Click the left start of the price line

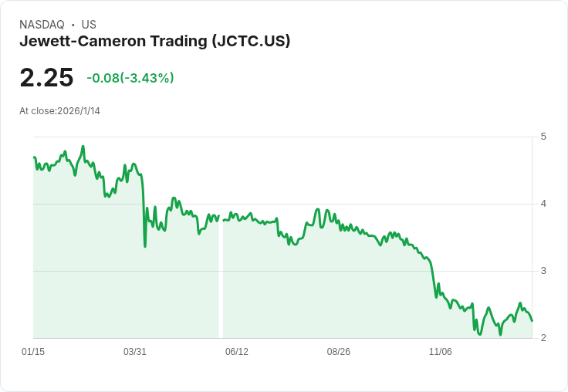(34, 157)
